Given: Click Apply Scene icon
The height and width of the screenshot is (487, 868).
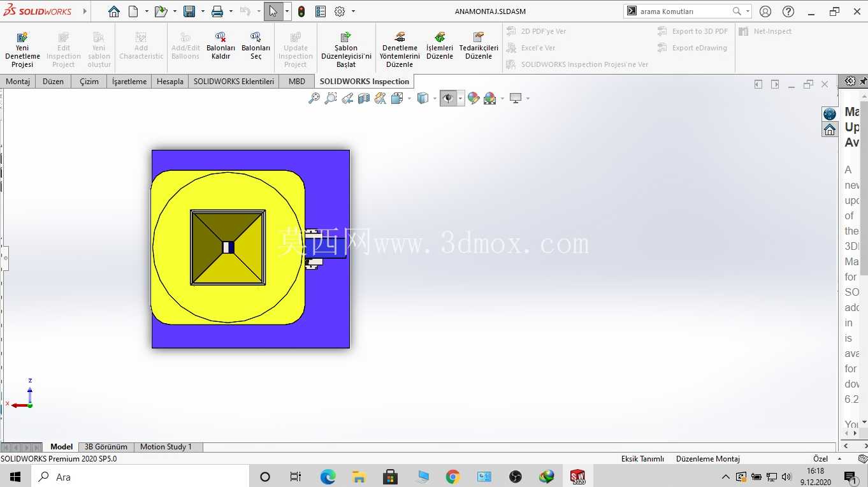Looking at the screenshot, I should 489,98.
